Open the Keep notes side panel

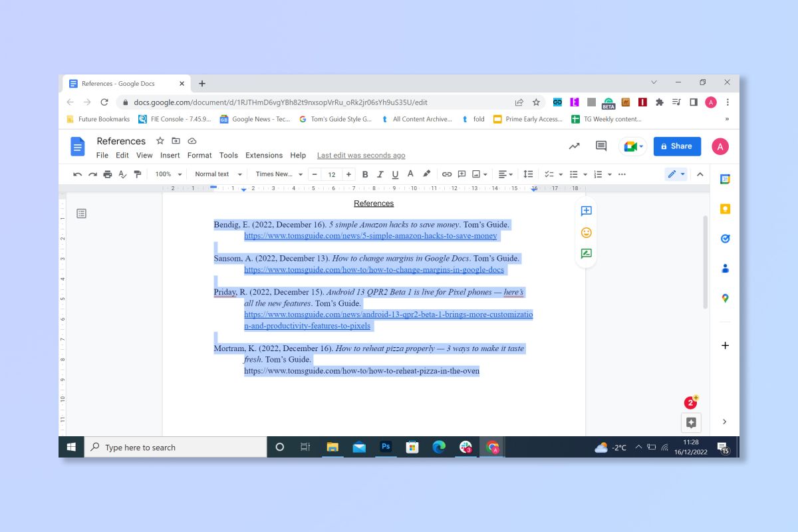point(726,209)
